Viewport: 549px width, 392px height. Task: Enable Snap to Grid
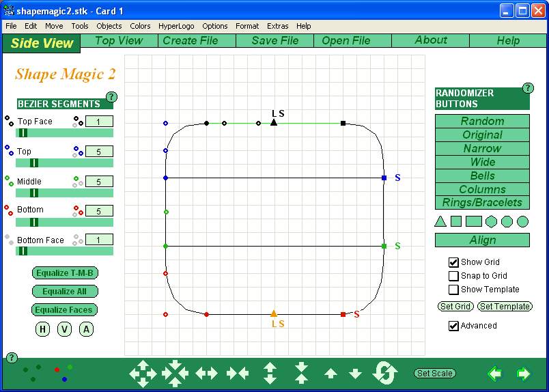click(453, 276)
